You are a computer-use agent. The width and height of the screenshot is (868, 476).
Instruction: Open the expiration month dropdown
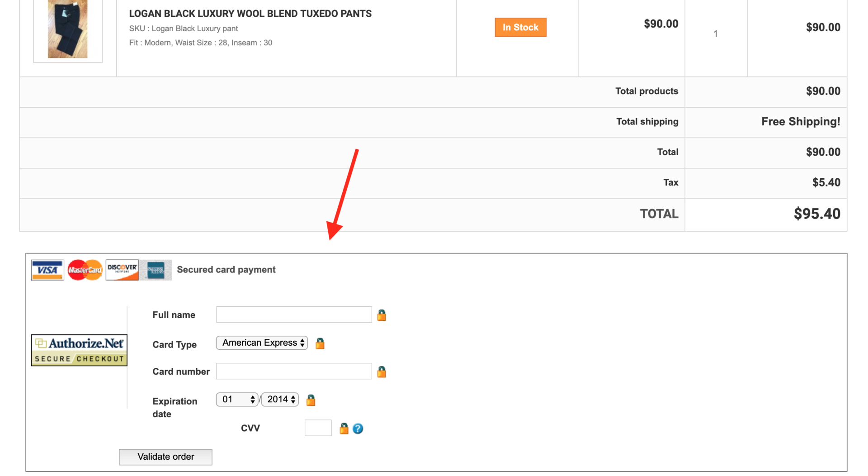(x=237, y=400)
